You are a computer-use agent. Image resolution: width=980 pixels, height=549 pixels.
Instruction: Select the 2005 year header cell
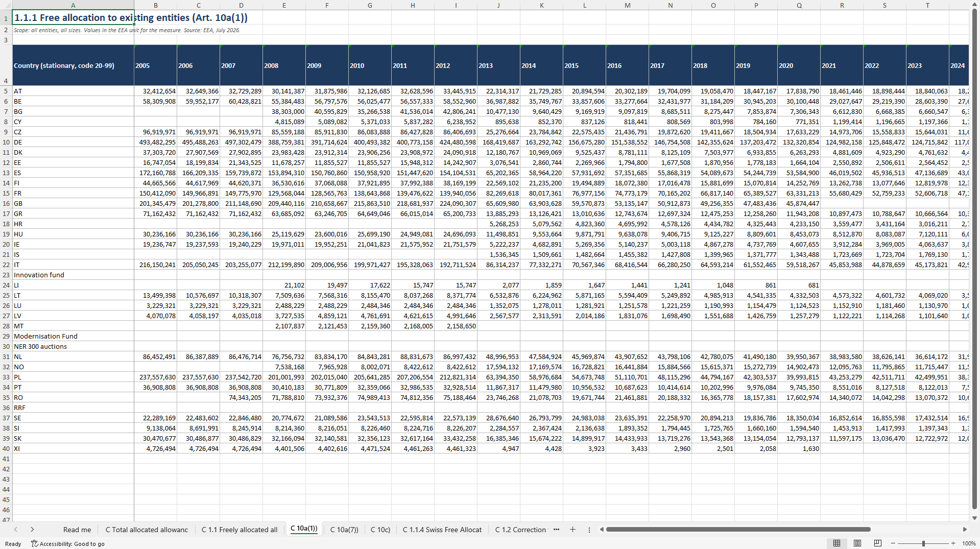coord(155,65)
